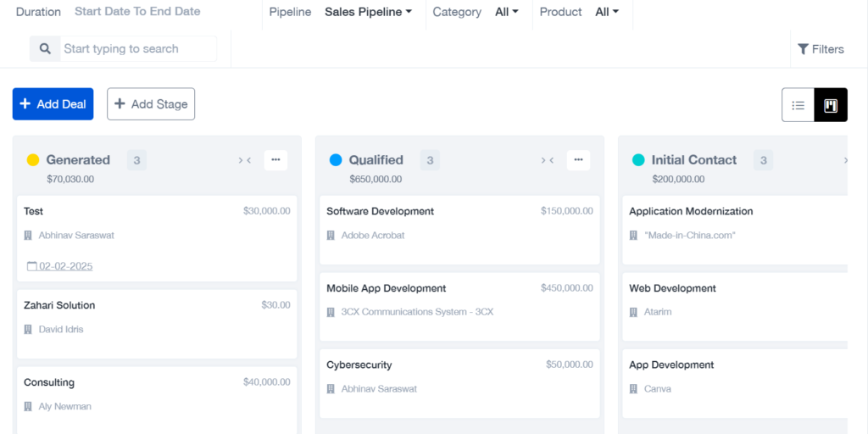Open the Generated stage three-dots menu

(275, 160)
